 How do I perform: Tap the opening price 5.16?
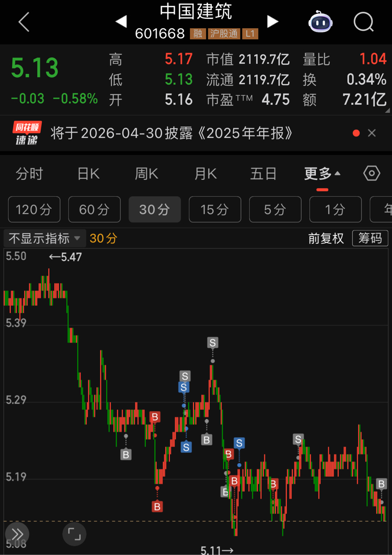(179, 100)
